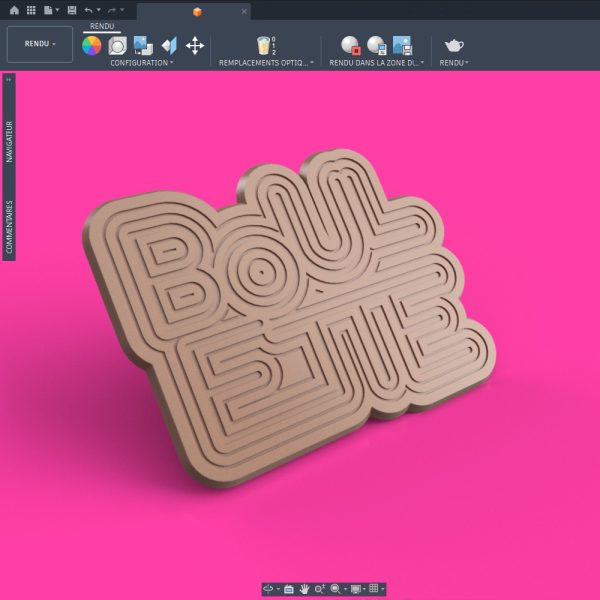
Task: Select the document tab with orange cube
Action: click(x=193, y=11)
